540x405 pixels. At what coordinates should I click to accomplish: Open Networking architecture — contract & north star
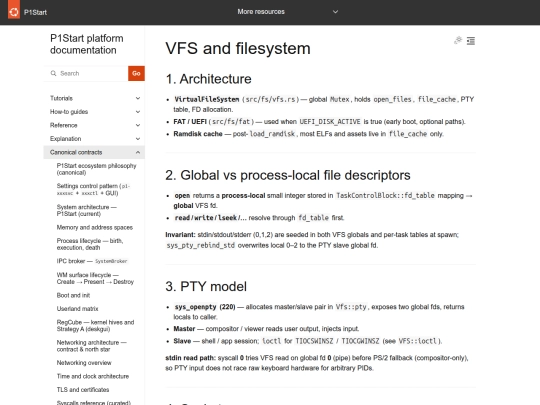(92, 346)
